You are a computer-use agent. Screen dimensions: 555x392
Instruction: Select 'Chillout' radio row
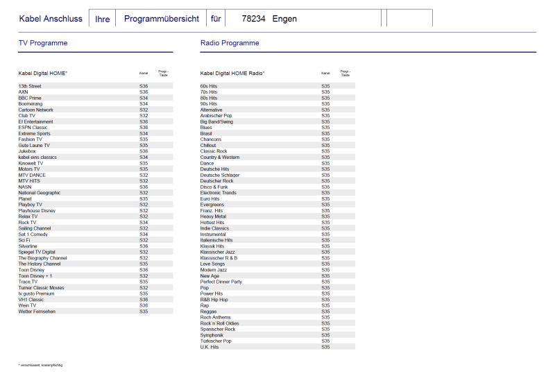pyautogui.click(x=277, y=146)
